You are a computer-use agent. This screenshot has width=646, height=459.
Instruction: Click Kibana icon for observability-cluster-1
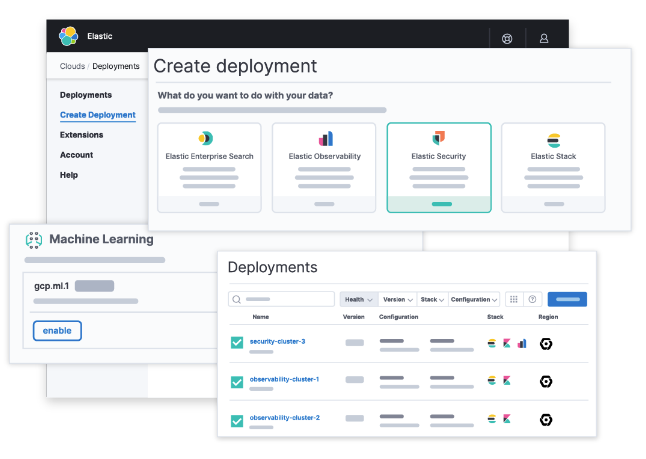pos(507,381)
